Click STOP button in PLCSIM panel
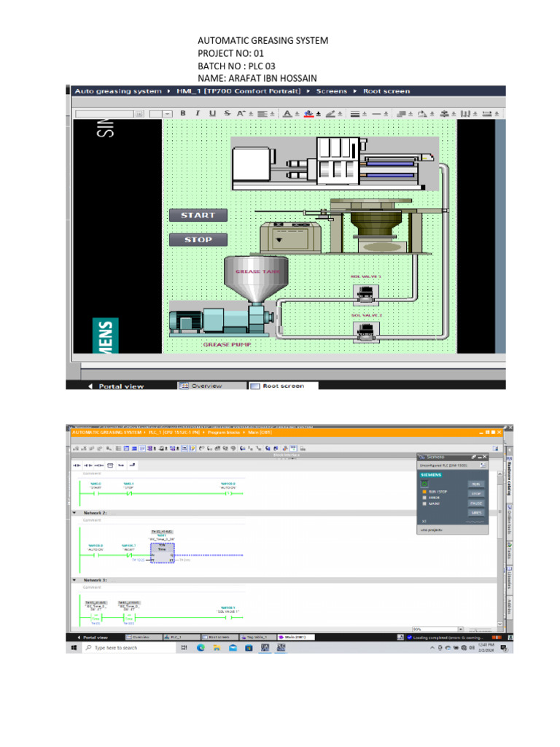The height and width of the screenshot is (747, 560). 475,494
